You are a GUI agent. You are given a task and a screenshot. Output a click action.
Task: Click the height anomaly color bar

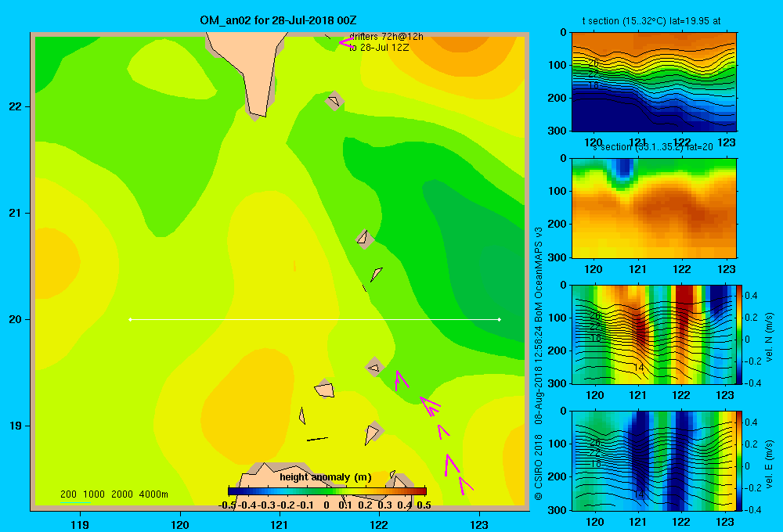[x=327, y=491]
